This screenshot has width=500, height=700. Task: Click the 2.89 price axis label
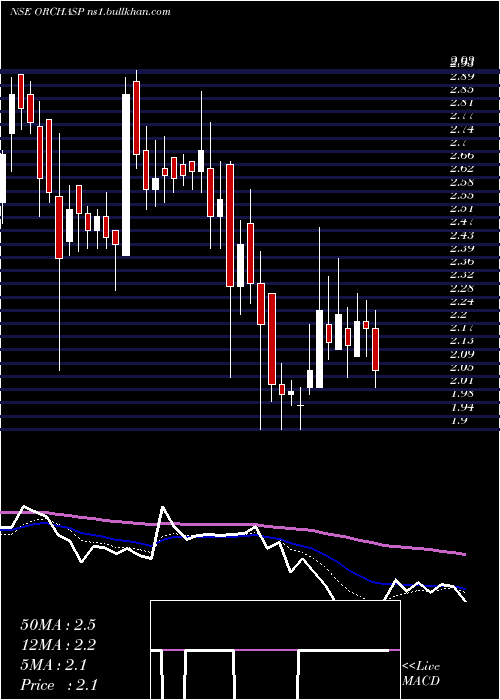pyautogui.click(x=462, y=76)
